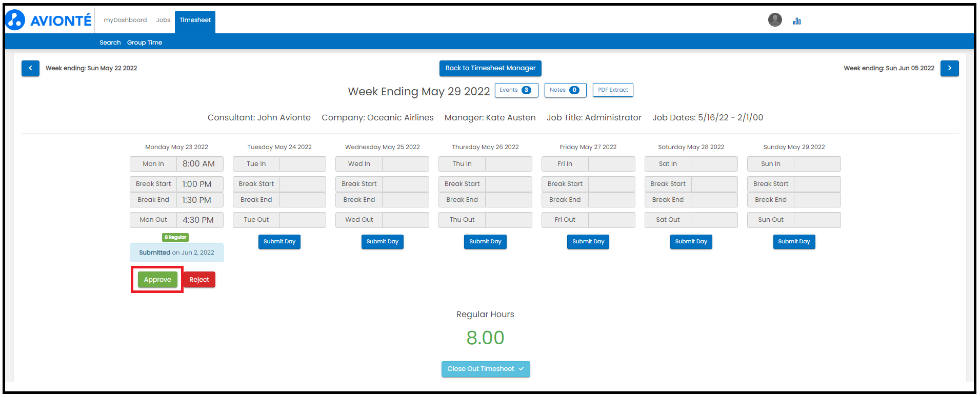Screen dimensions: 980x397
Task: Open the user profile avatar
Action: pos(775,20)
